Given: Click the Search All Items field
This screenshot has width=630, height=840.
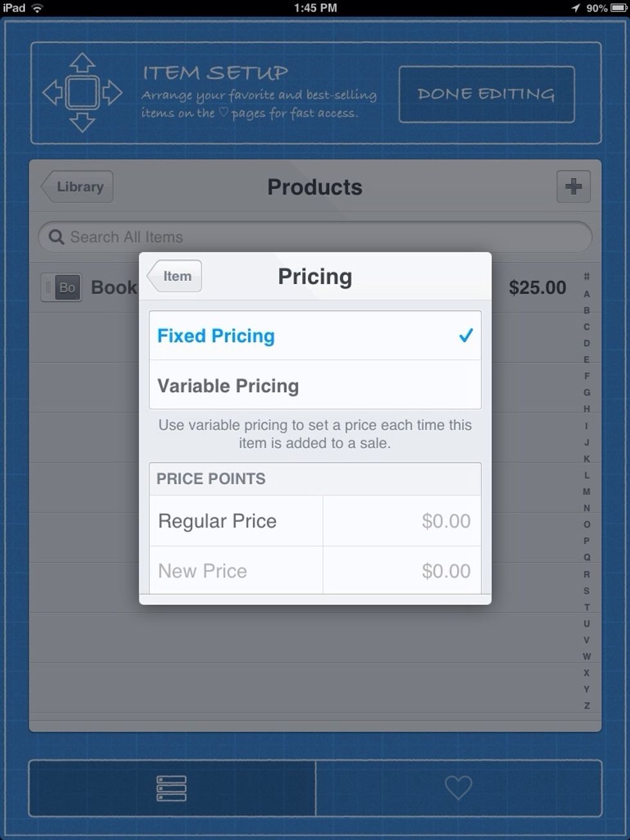Looking at the screenshot, I should coord(315,237).
